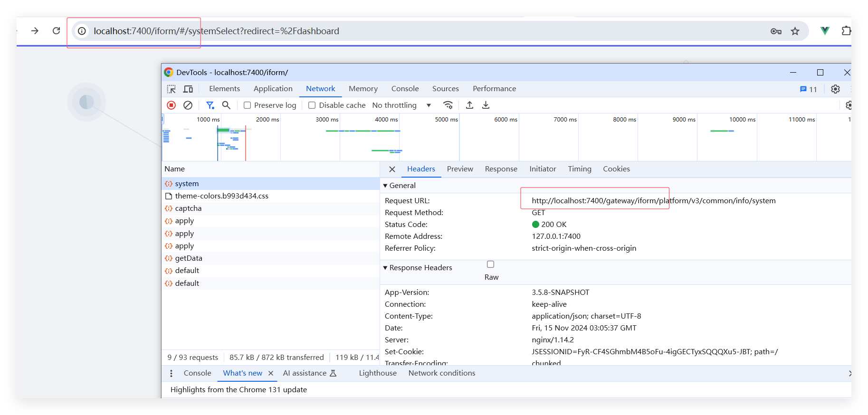The height and width of the screenshot is (415, 868).
Task: Click the inspect element picker icon
Action: coord(172,89)
